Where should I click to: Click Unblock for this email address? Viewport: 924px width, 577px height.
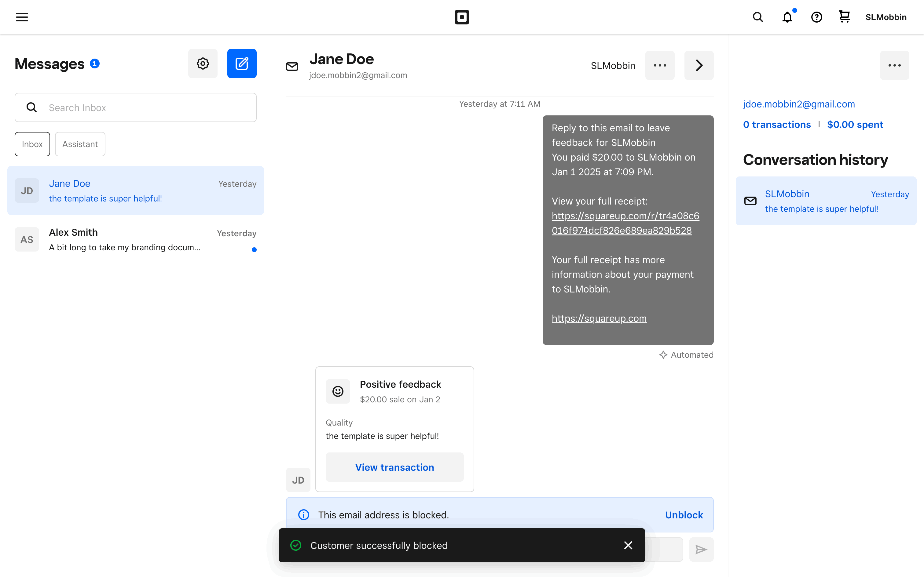coord(684,515)
